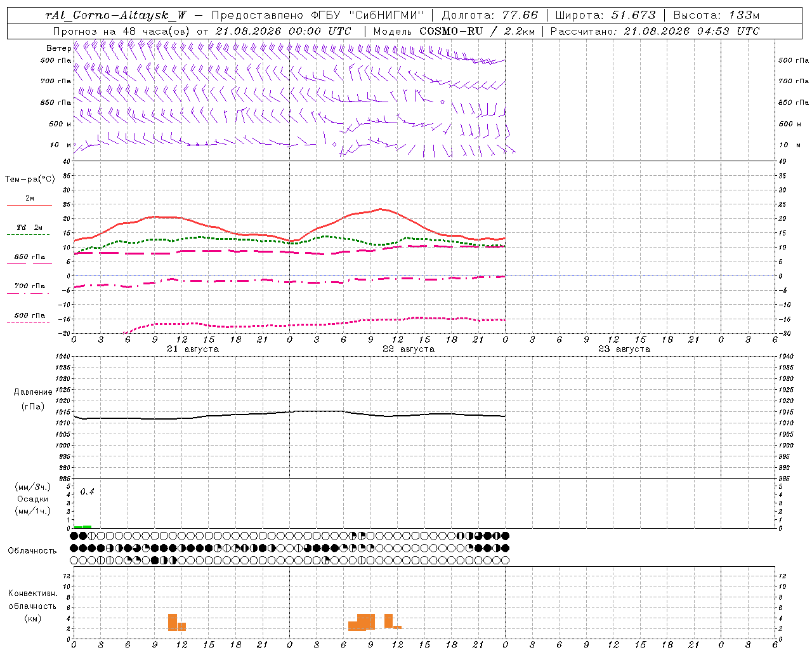
Task: Click the 2м temperature legend line
Action: [x=29, y=205]
